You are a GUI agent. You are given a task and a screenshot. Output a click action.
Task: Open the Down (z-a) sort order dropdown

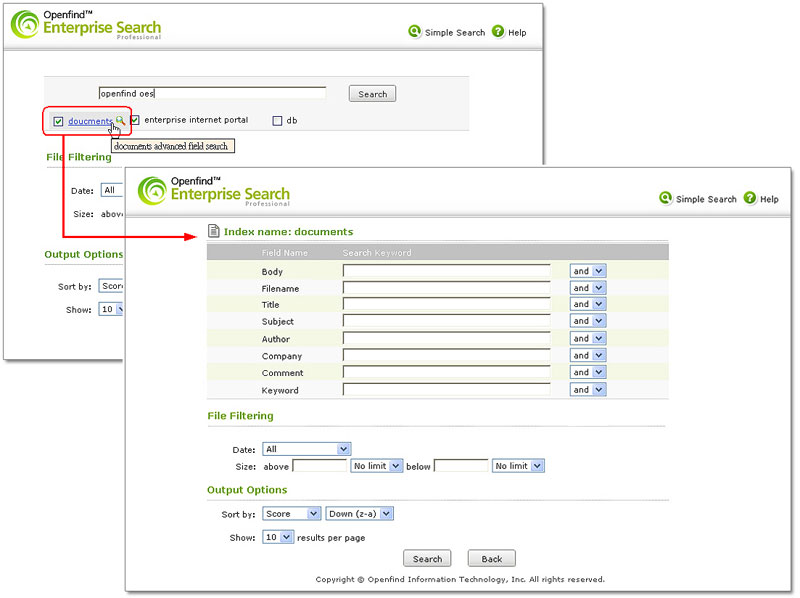point(359,514)
